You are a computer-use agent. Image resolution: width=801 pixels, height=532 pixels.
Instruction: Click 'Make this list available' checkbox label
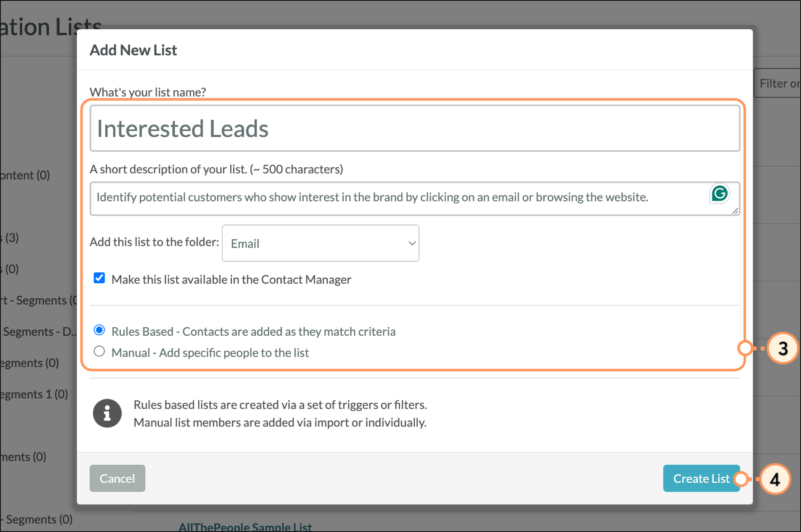231,280
